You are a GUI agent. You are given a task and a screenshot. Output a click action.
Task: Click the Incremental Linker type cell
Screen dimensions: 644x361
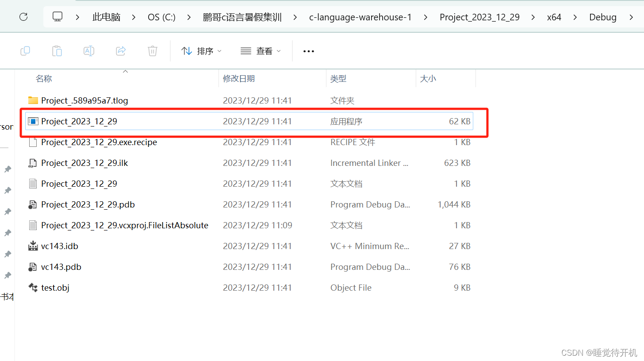(x=369, y=163)
